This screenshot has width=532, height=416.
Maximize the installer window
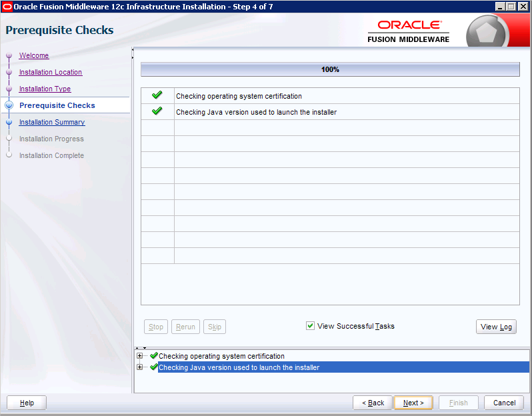(x=511, y=7)
